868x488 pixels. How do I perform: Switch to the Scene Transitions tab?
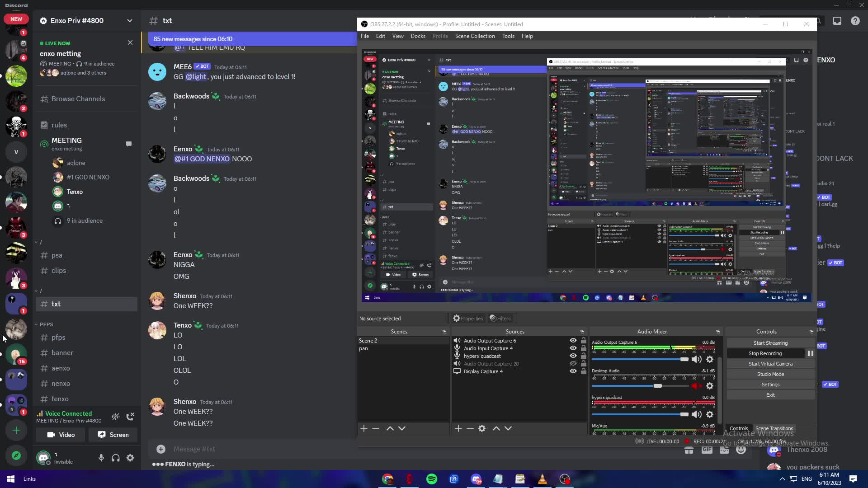pyautogui.click(x=774, y=428)
